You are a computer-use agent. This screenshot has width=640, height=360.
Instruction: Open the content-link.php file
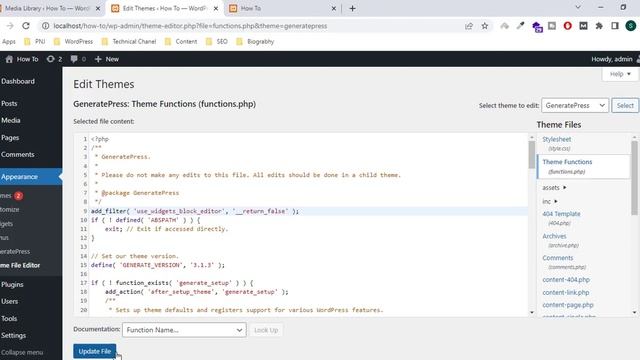tap(566, 293)
